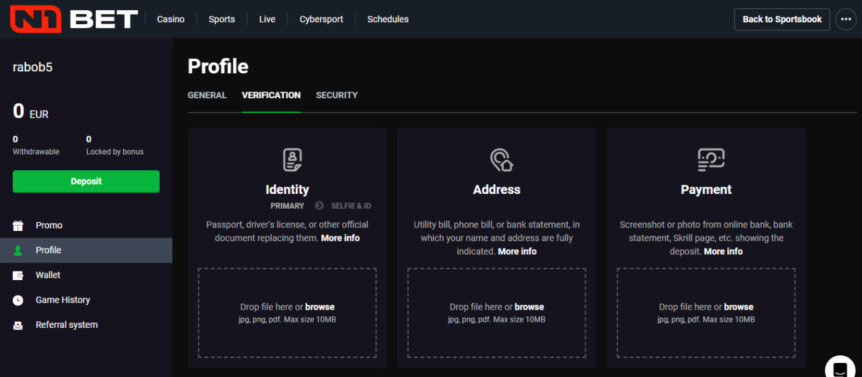Image resolution: width=862 pixels, height=377 pixels.
Task: Click the Payment card icon
Action: 711,160
